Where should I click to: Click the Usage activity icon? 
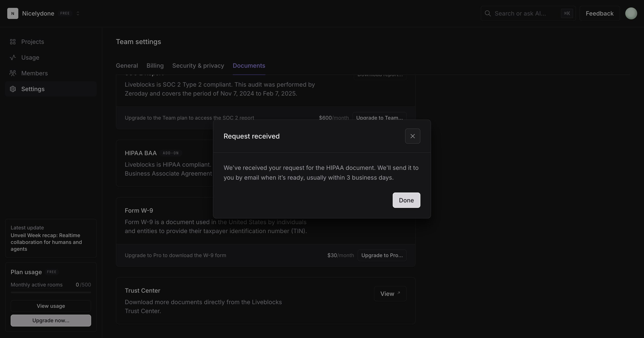13,57
